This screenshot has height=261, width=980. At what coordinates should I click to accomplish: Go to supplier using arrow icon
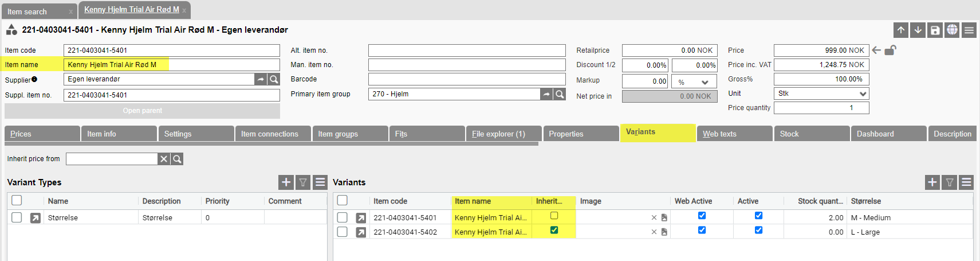click(261, 79)
